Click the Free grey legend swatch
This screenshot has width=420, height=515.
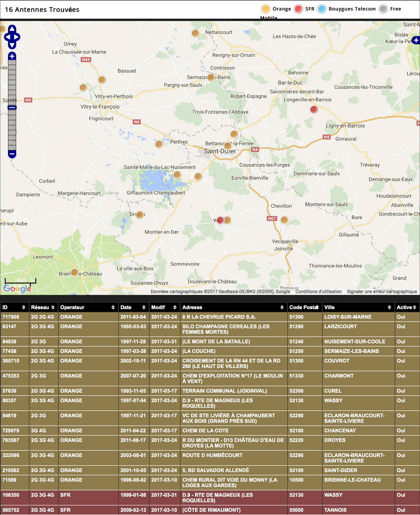pyautogui.click(x=383, y=9)
